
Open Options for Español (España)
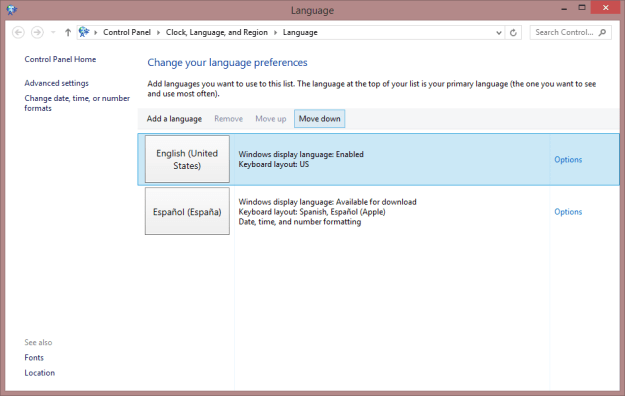pos(568,212)
